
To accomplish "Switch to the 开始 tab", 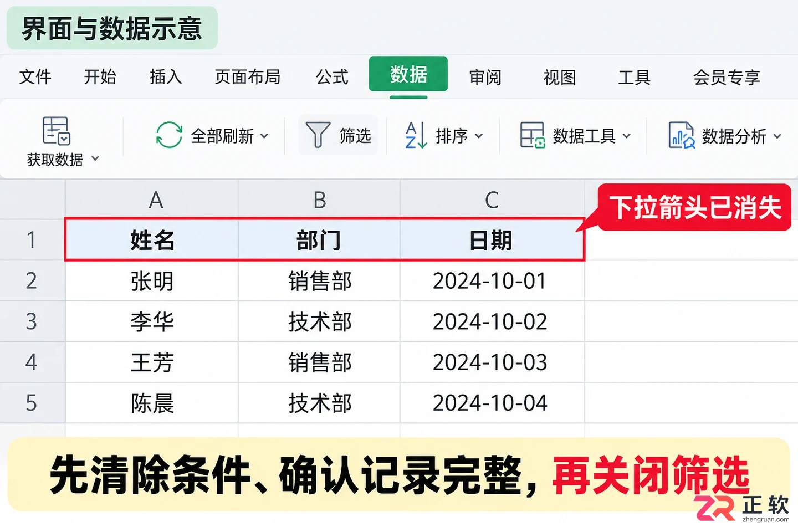I will [x=100, y=76].
